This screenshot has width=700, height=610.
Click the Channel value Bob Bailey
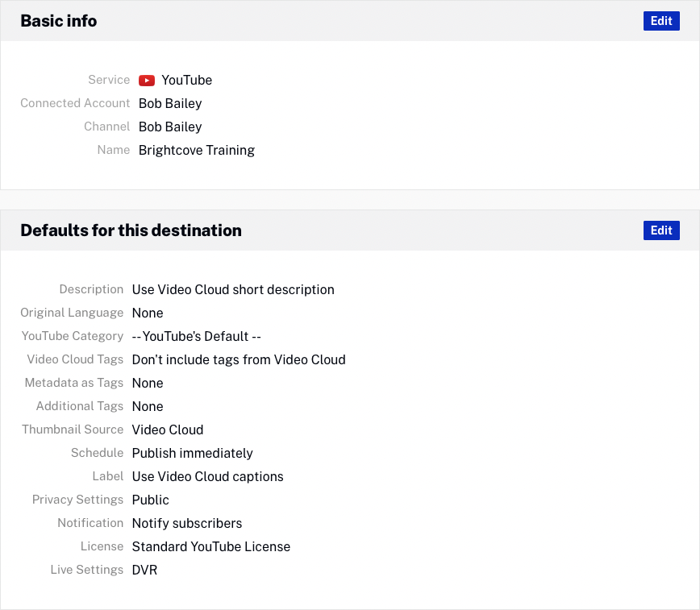[x=170, y=127]
